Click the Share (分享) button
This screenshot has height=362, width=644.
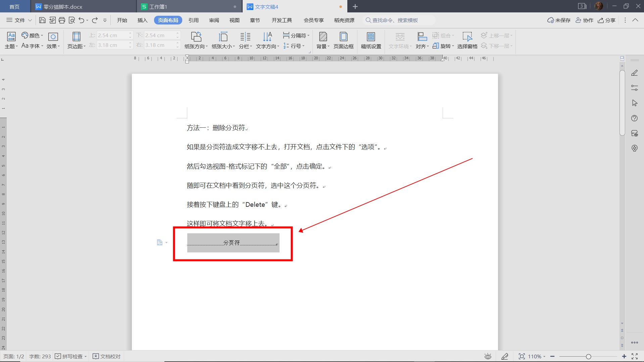[x=607, y=20]
